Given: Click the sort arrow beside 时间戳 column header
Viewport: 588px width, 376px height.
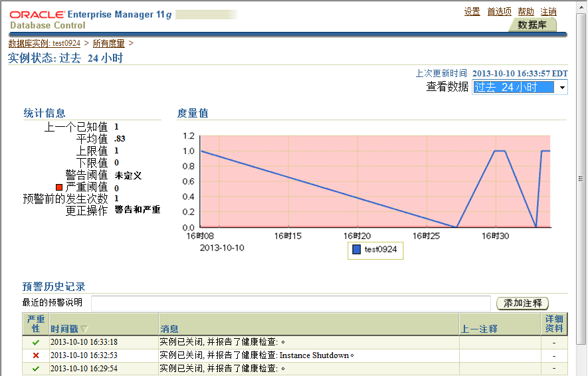Looking at the screenshot, I should pyautogui.click(x=84, y=329).
